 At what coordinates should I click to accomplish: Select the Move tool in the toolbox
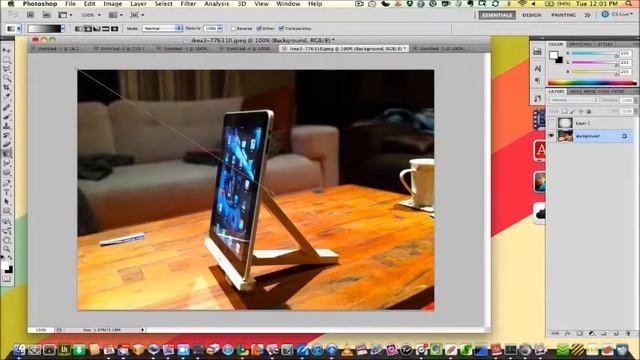[x=7, y=50]
